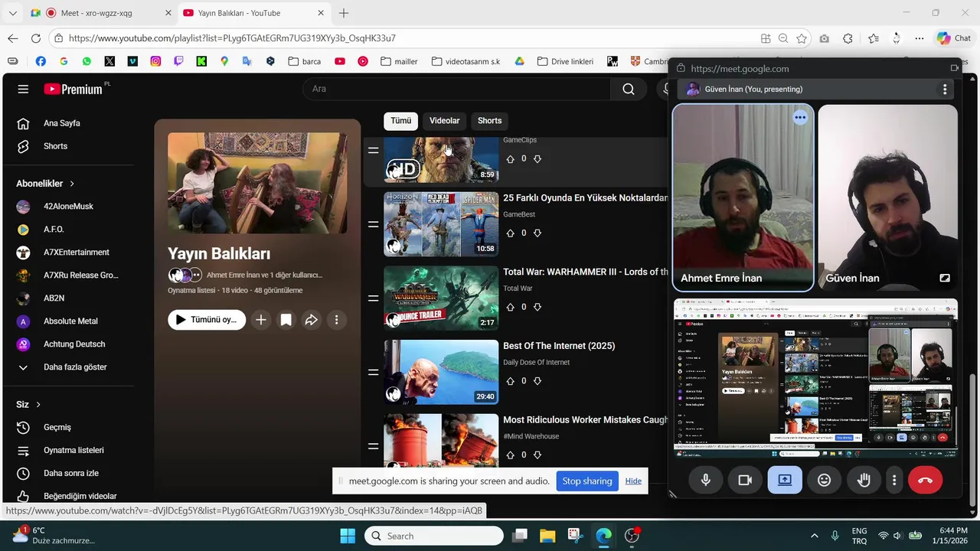Downvote the Total War WARHAMMER III video
Viewport: 980px width, 551px height.
click(x=537, y=308)
